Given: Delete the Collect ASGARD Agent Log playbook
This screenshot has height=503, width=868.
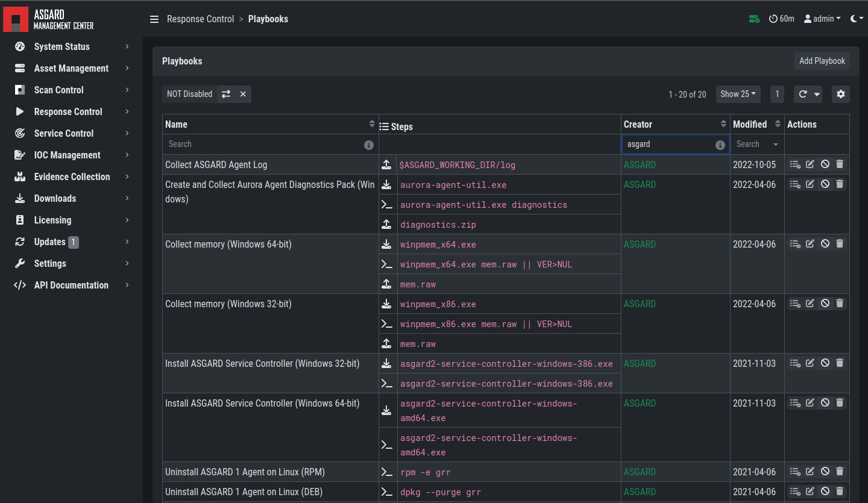Looking at the screenshot, I should (840, 164).
